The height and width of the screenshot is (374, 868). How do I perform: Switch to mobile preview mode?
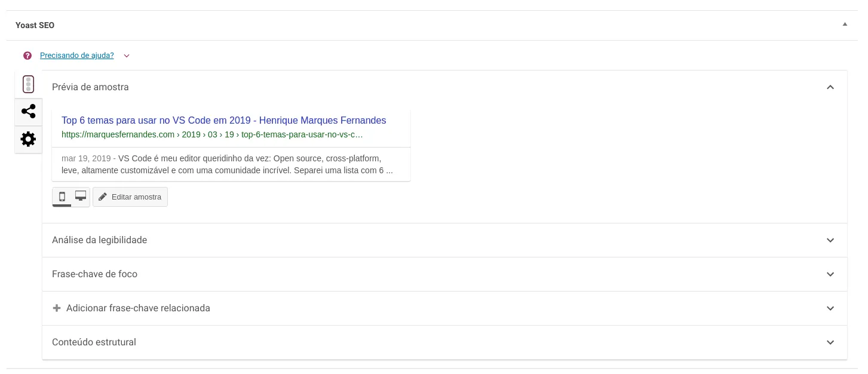point(62,197)
